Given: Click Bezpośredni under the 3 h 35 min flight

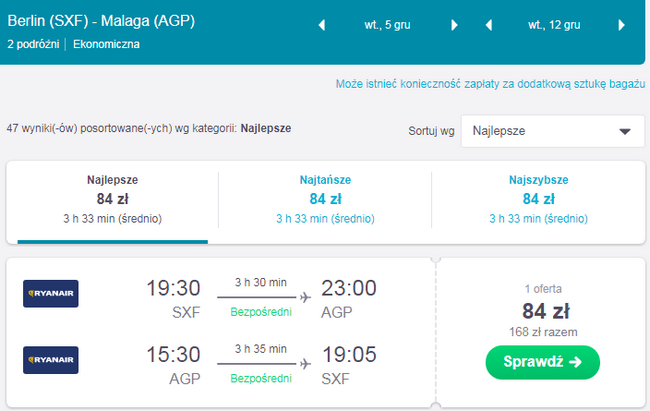Looking at the screenshot, I should coord(261,378).
